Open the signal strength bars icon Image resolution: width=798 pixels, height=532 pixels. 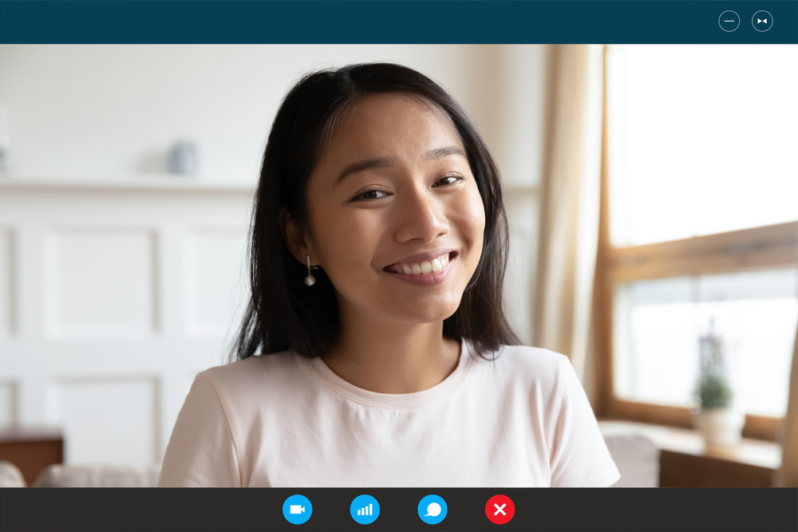click(x=365, y=509)
